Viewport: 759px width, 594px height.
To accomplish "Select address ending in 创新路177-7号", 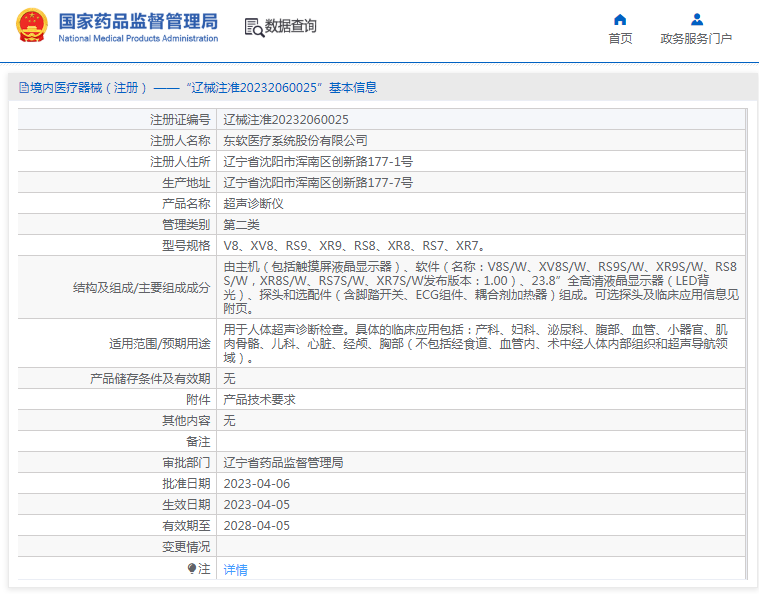I will point(318,183).
